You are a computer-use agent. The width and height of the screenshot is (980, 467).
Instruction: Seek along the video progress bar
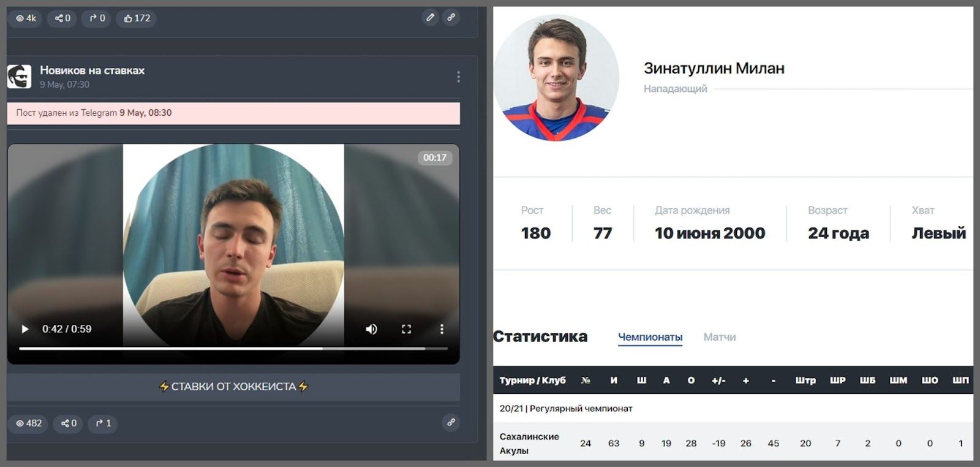(x=233, y=348)
